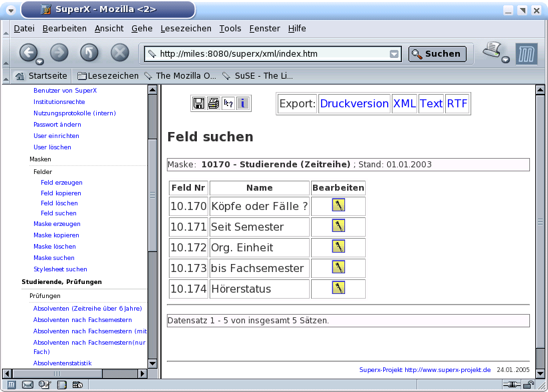Image resolution: width=548 pixels, height=392 pixels.
Task: Click edit icon for Hörerstatus row
Action: [338, 288]
